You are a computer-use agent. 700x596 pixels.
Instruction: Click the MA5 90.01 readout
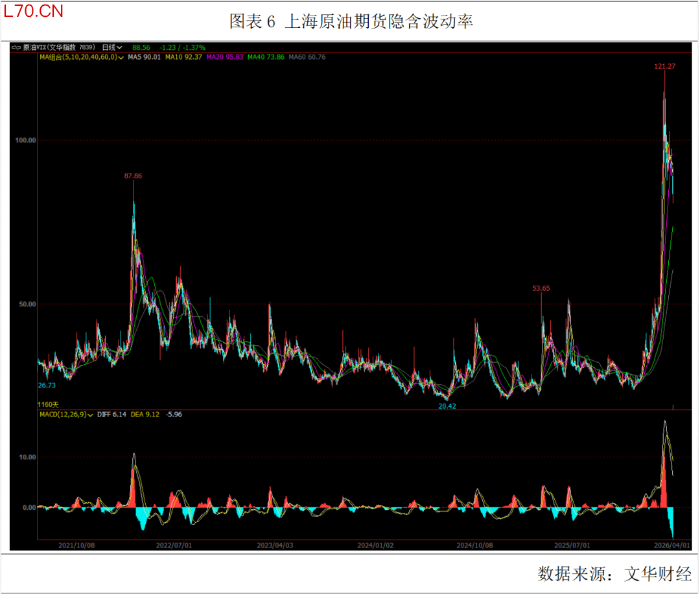click(x=144, y=57)
